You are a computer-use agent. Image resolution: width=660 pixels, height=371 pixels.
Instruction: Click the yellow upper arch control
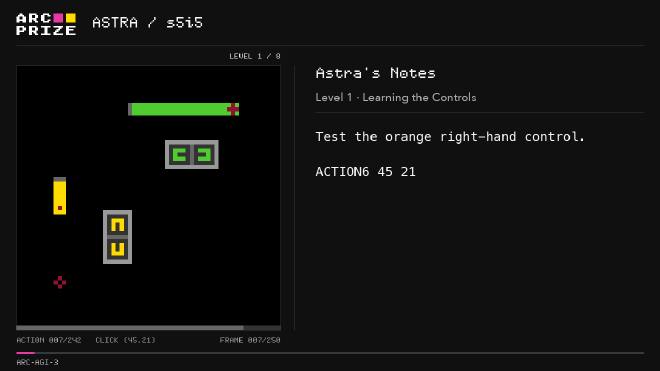(x=117, y=225)
